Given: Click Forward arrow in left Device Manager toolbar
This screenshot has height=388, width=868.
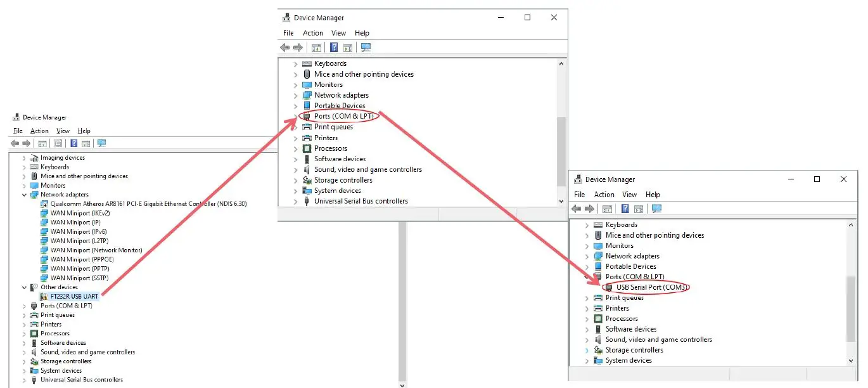Looking at the screenshot, I should coord(26,143).
